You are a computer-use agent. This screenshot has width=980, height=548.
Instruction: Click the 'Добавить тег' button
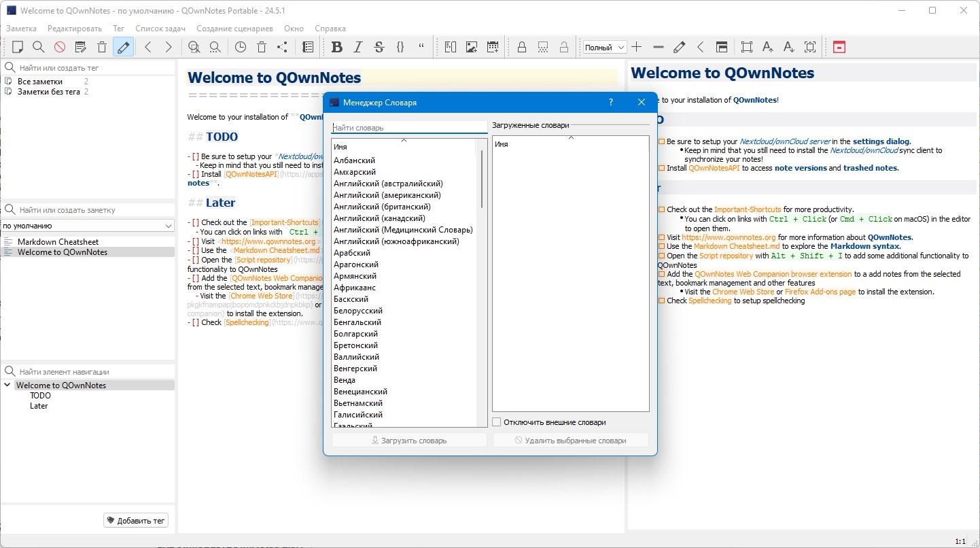tap(136, 521)
